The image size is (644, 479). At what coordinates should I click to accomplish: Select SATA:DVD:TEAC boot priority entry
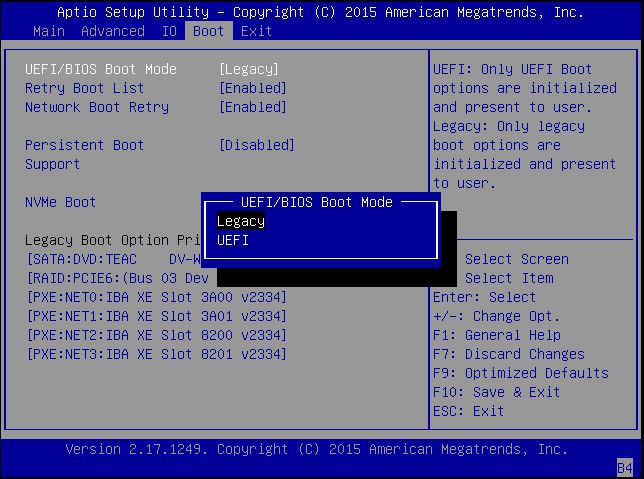[x=114, y=259]
